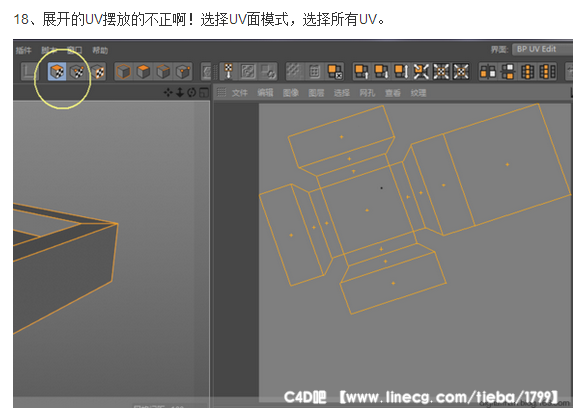Screen dimensions: 584x414
Task: Select polygon mode cube with orange top
Action: point(143,71)
